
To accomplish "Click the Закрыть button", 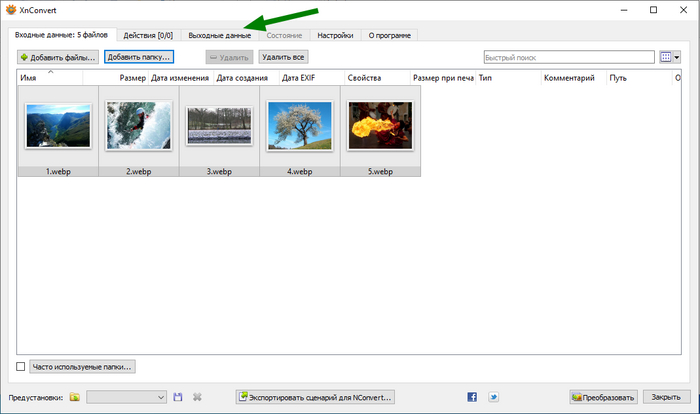I will (x=666, y=397).
